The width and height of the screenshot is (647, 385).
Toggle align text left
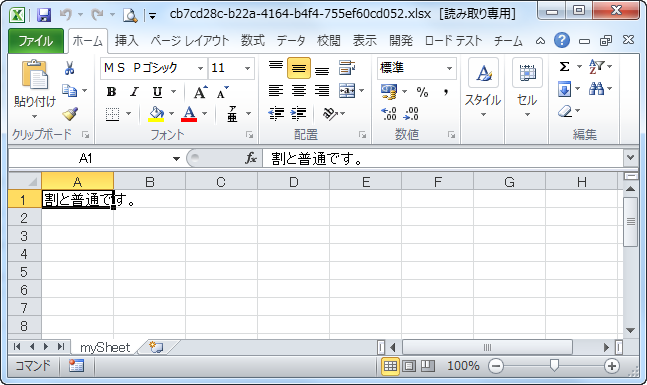click(x=276, y=91)
